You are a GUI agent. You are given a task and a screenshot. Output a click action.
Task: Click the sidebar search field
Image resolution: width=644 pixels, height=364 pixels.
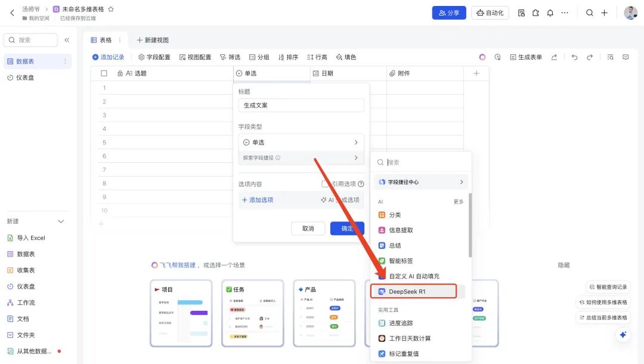(x=31, y=40)
